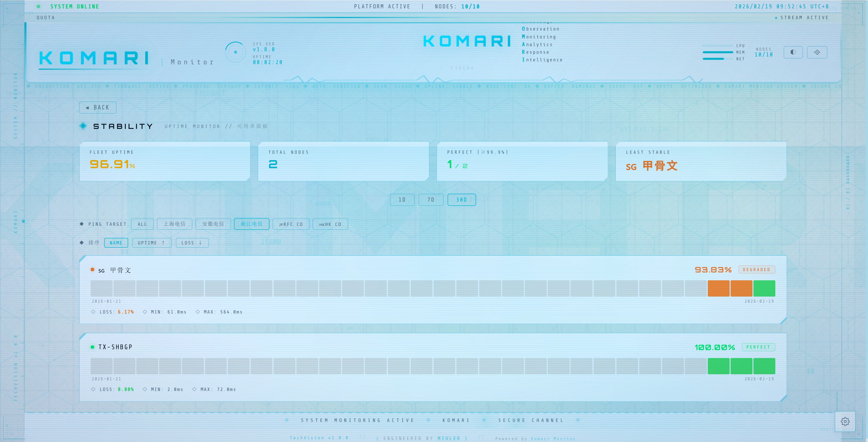Choose the 30D time range
Image resolution: width=868 pixels, height=442 pixels.
tap(461, 200)
